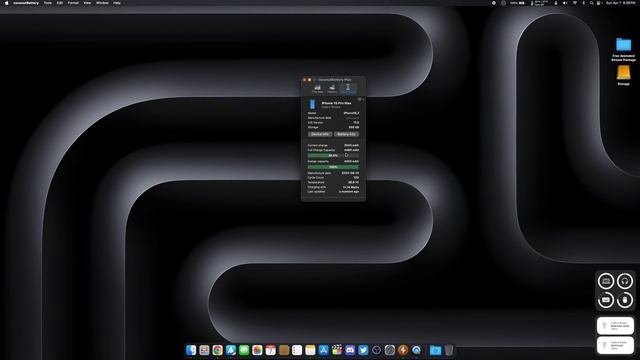Open Photos from the Dock
Screen dimensions: 640x360
pos(257,350)
